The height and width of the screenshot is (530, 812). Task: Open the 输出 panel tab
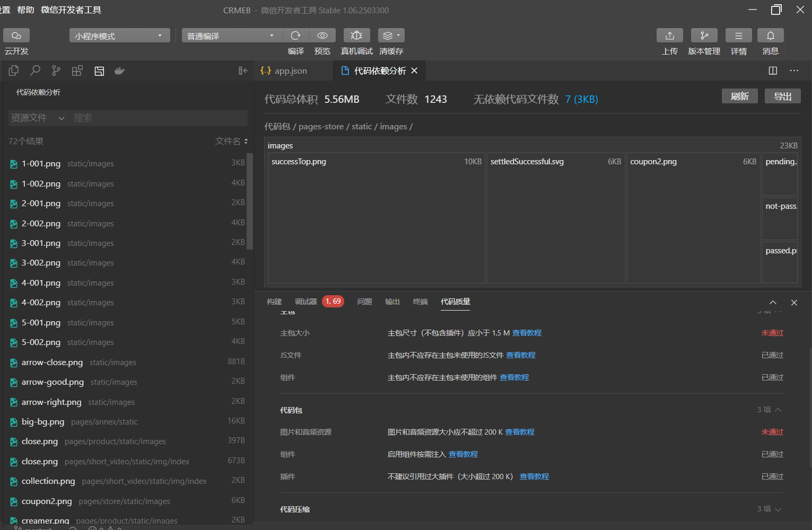pos(392,302)
